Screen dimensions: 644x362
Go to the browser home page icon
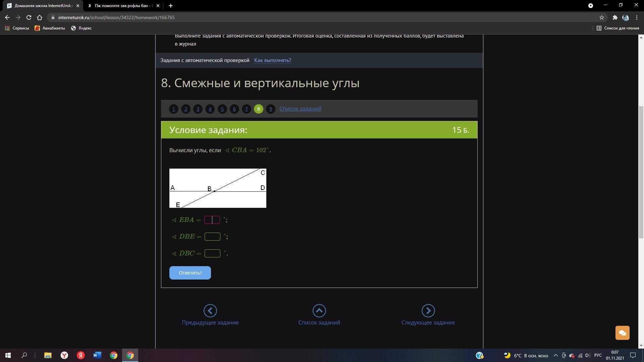40,17
